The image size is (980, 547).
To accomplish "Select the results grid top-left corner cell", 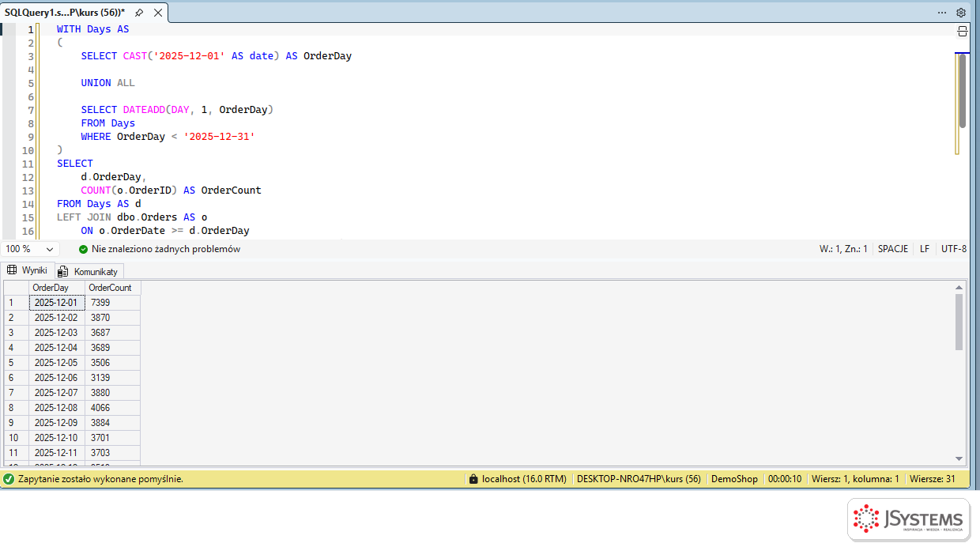I will (17, 288).
